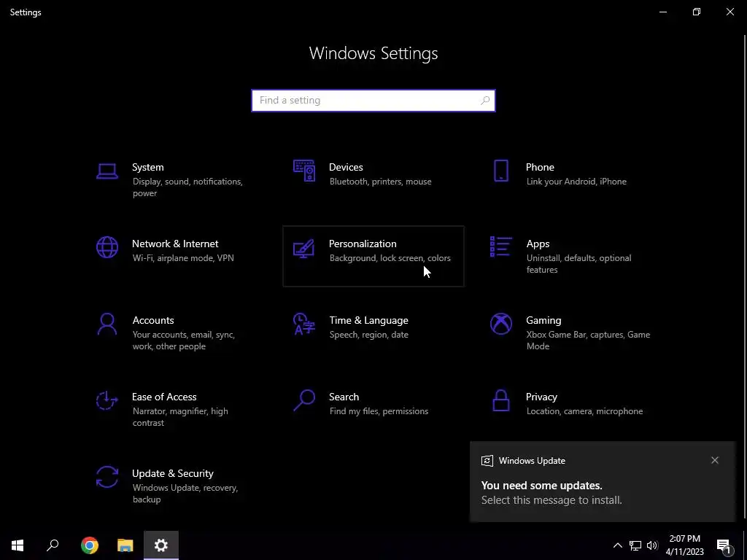Viewport: 747px width, 560px height.
Task: Go to Accounts settings title
Action: (153, 321)
